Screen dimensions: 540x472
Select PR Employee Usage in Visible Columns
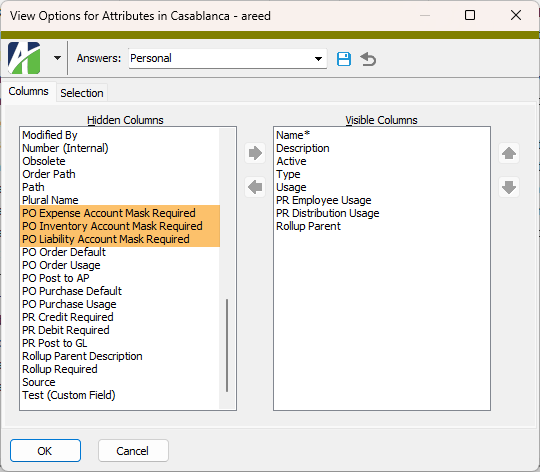click(323, 200)
